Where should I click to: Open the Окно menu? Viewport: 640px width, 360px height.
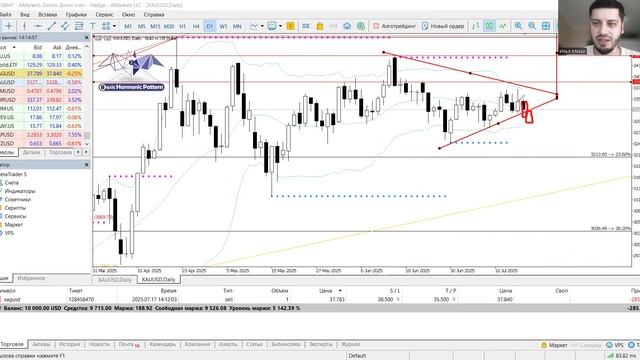pyautogui.click(x=128, y=14)
